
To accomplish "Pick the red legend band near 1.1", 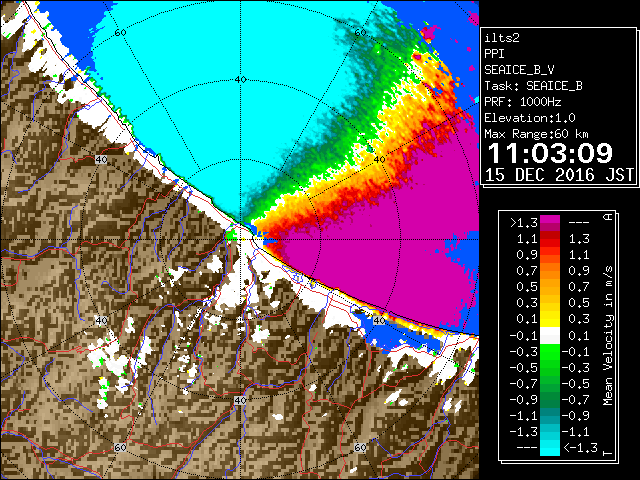I will (550, 239).
